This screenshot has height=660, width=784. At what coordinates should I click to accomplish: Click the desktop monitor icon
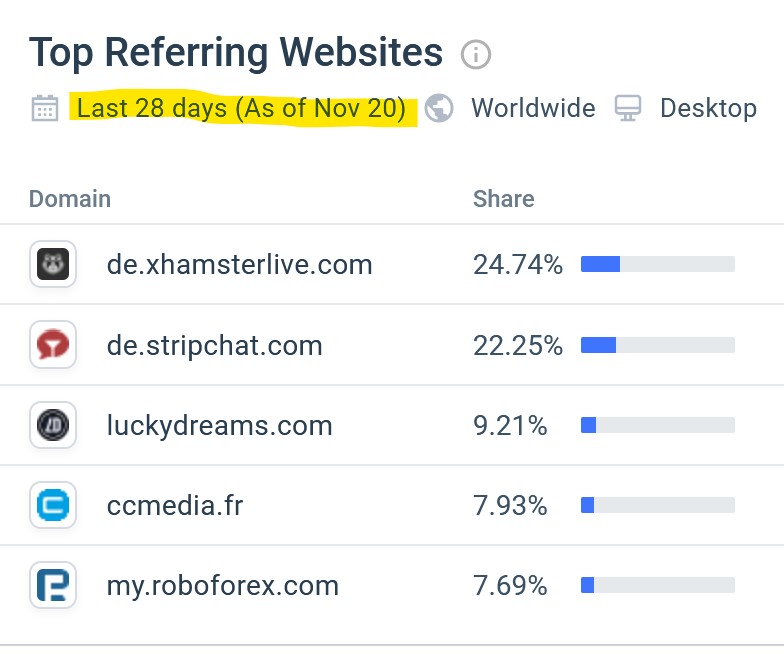click(x=628, y=108)
